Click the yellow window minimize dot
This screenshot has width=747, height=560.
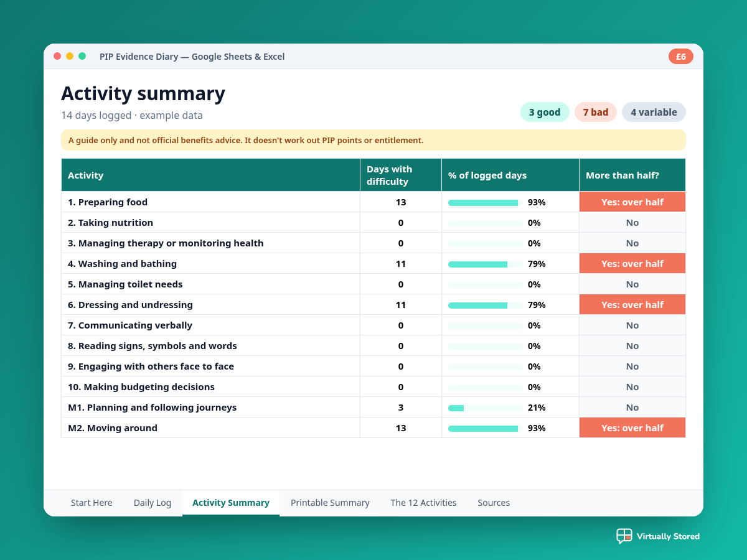click(70, 56)
